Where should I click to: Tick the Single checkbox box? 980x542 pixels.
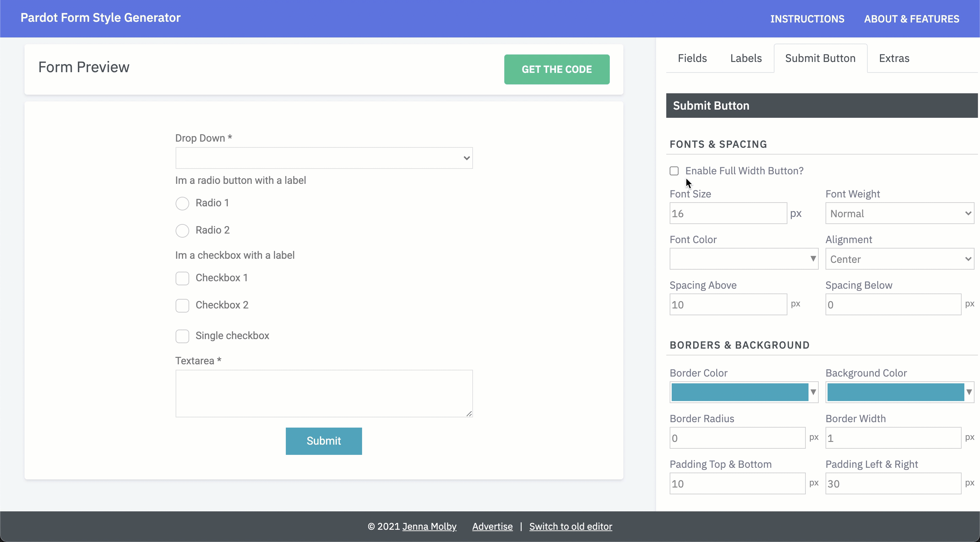(x=182, y=336)
